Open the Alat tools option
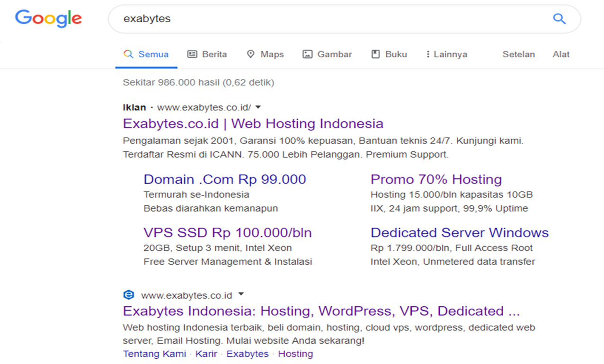This screenshot has width=604, height=364. pos(561,54)
